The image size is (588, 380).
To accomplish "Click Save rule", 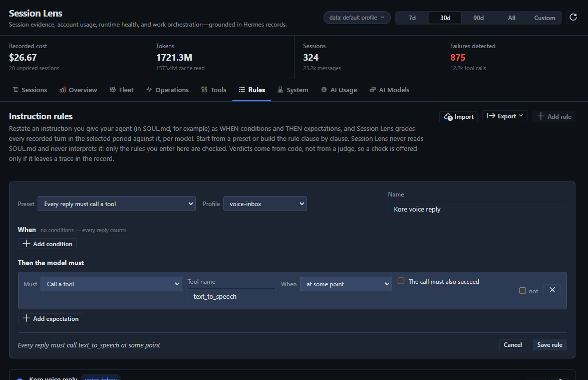I will tap(550, 345).
